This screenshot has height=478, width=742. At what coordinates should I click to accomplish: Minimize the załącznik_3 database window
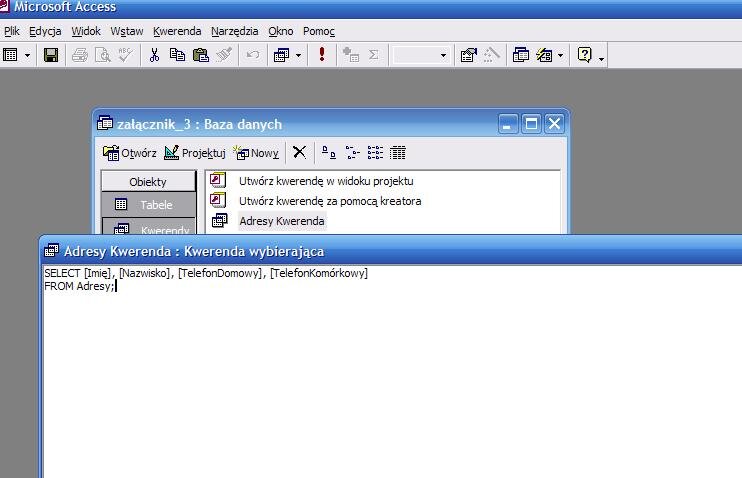[x=508, y=124]
